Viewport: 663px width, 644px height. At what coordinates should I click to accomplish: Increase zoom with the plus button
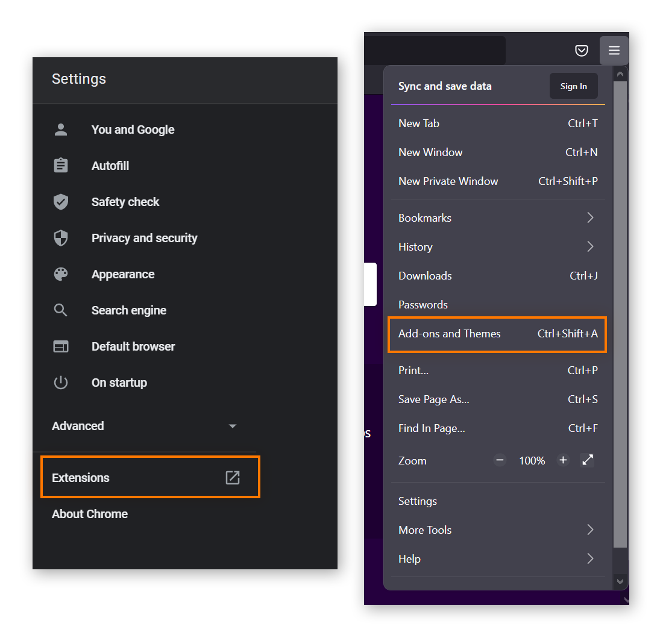563,460
